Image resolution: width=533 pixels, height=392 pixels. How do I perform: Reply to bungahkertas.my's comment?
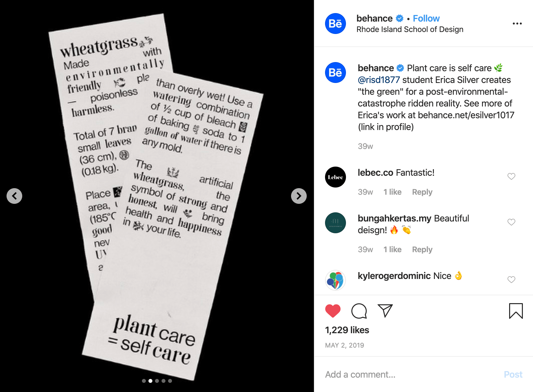pos(422,250)
